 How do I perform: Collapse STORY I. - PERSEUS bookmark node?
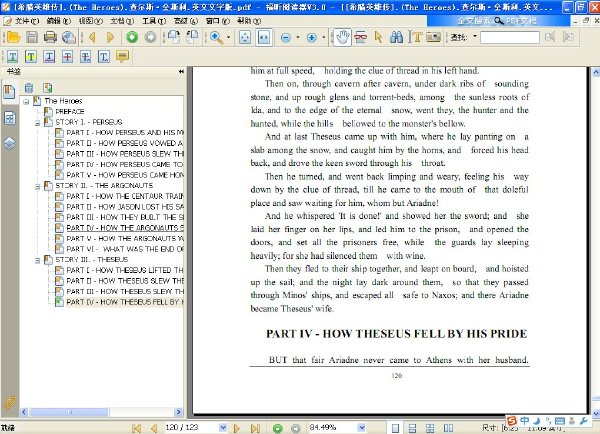(x=38, y=123)
